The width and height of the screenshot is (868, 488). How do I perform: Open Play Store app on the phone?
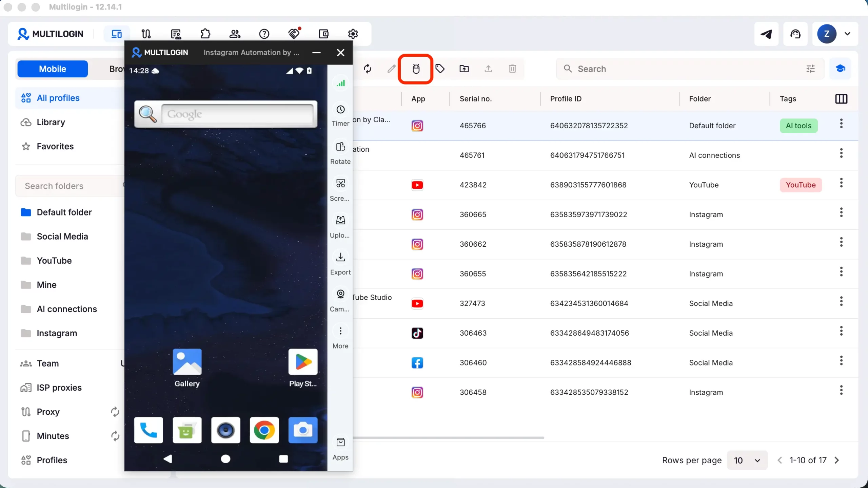(303, 368)
